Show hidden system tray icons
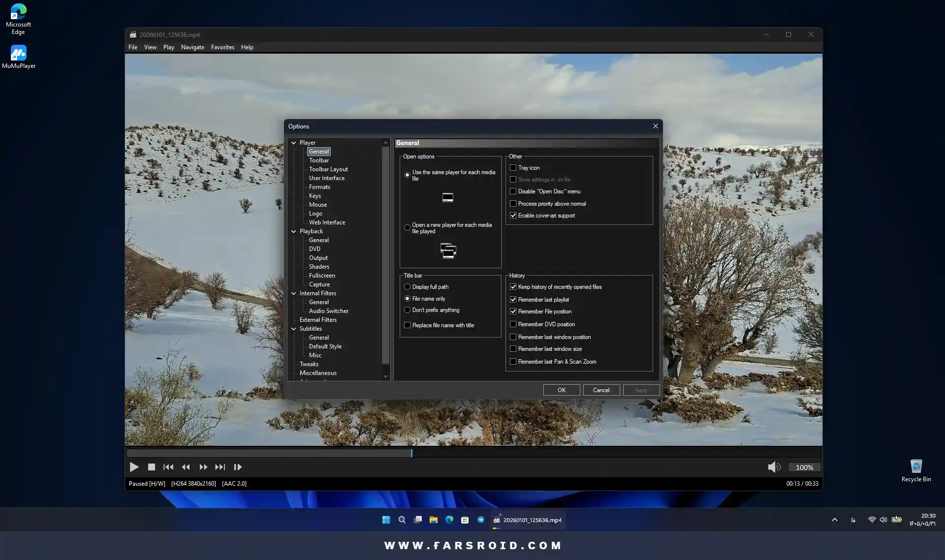945x560 pixels. coord(835,520)
